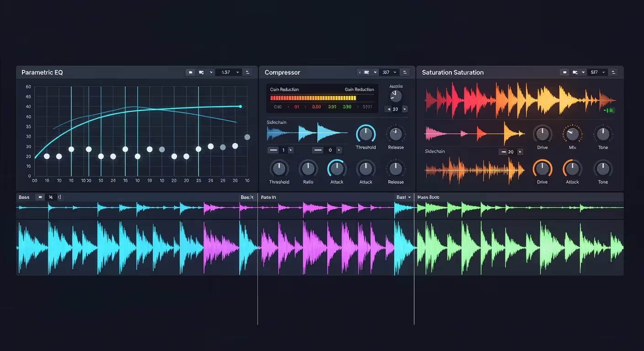Click the square icon in Saturation header
Viewport: 644px width, 351px height.
pos(565,72)
